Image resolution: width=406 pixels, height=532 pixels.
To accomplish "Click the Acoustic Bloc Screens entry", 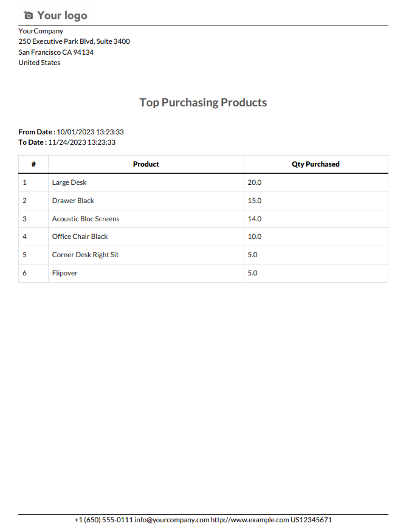I will pos(86,219).
